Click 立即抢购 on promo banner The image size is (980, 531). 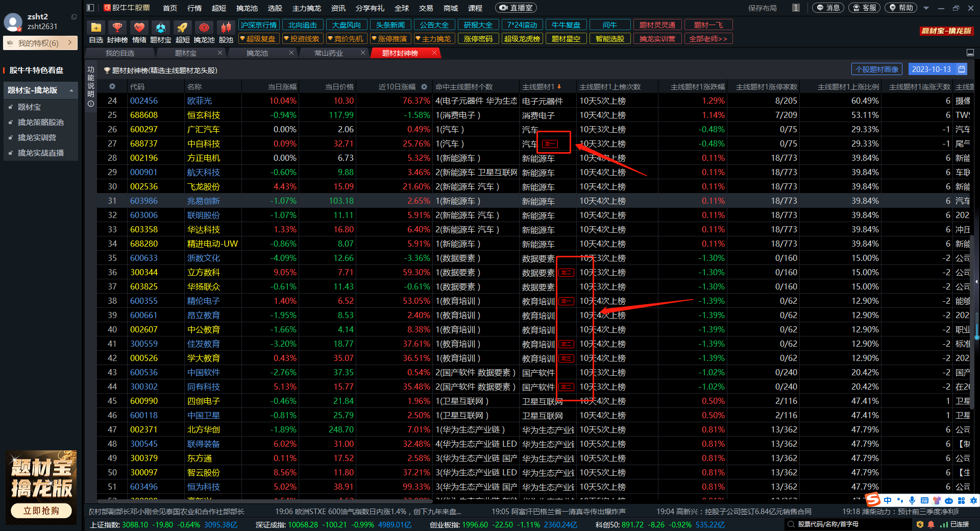point(41,511)
